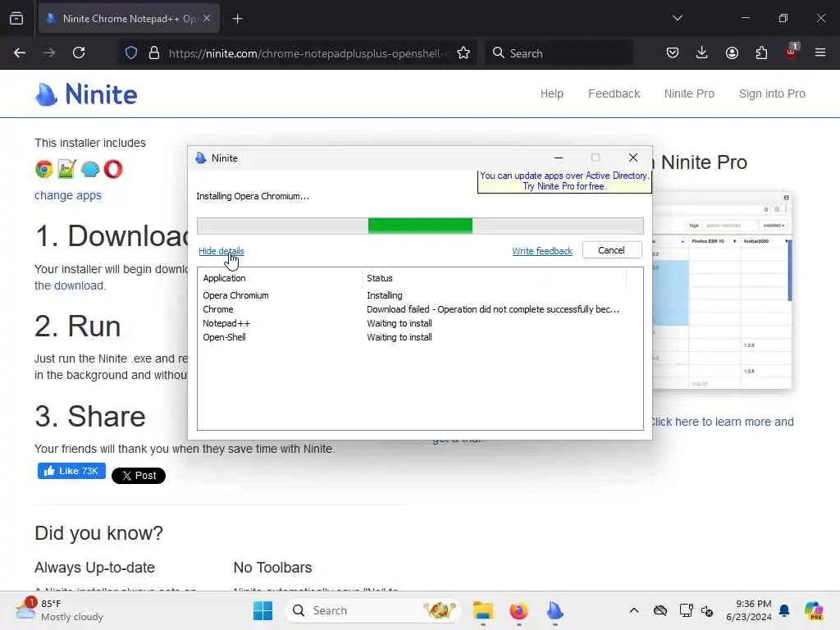Click the Try Ninite Pro tip
The width and height of the screenshot is (840, 630).
pos(564,181)
